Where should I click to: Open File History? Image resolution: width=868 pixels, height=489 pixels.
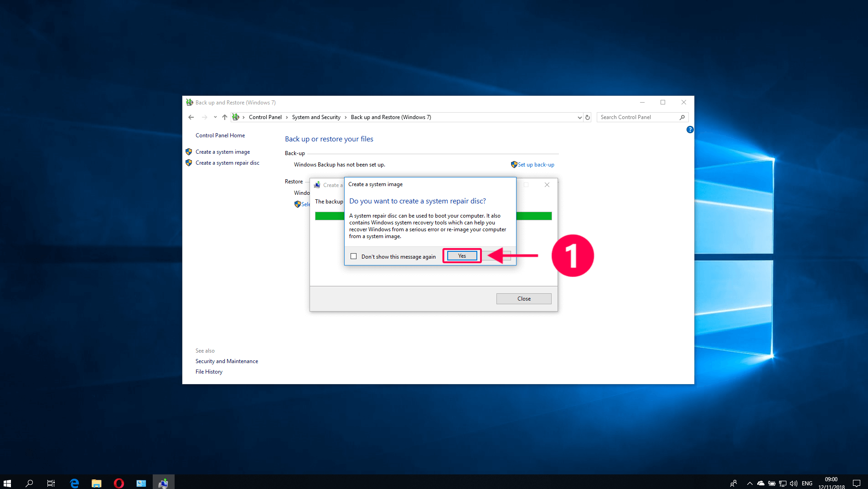[x=209, y=372]
